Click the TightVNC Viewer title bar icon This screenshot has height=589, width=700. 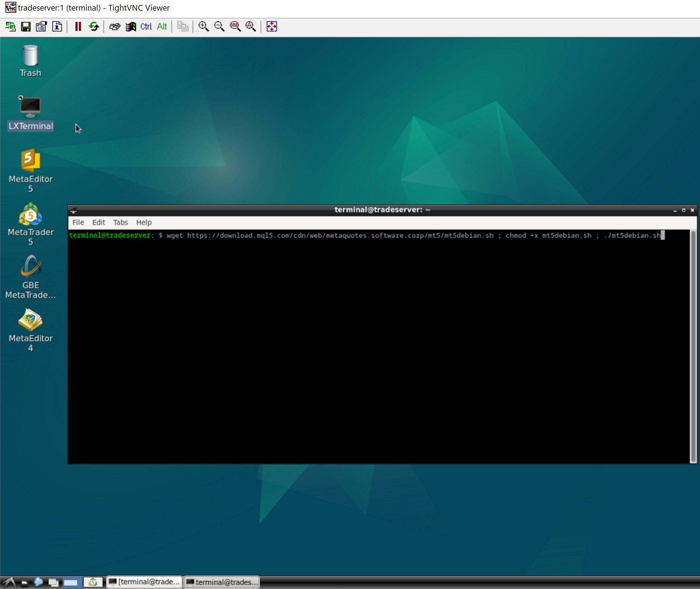tap(10, 7)
